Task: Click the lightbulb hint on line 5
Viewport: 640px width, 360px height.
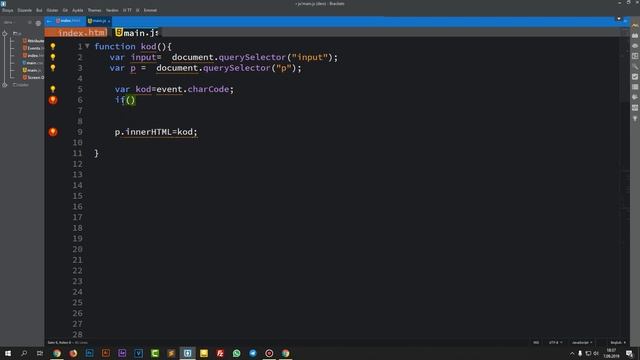Action: tap(53, 89)
